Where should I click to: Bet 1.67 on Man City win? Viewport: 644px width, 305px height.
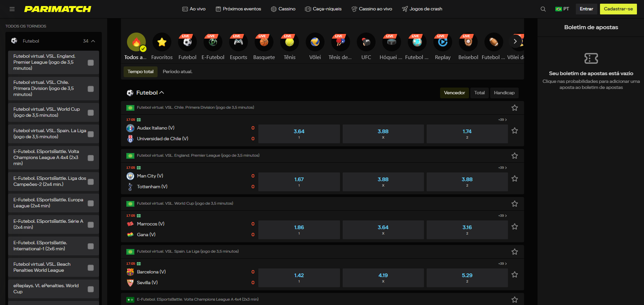[x=299, y=182]
